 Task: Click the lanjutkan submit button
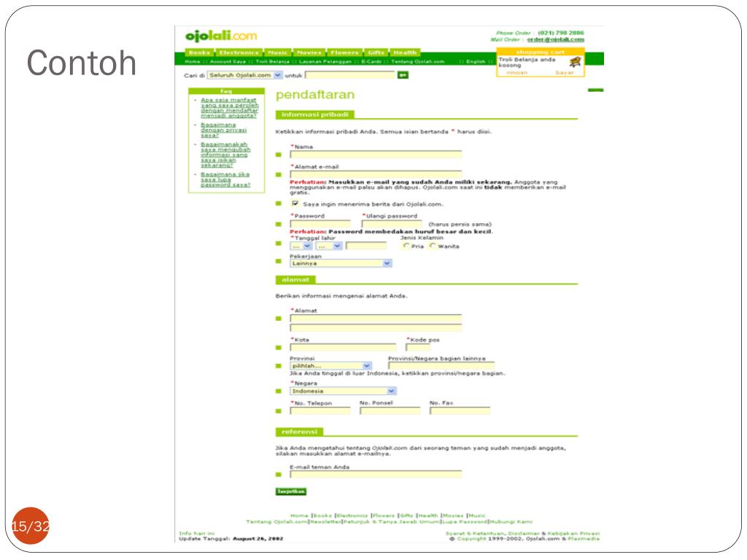tap(290, 491)
